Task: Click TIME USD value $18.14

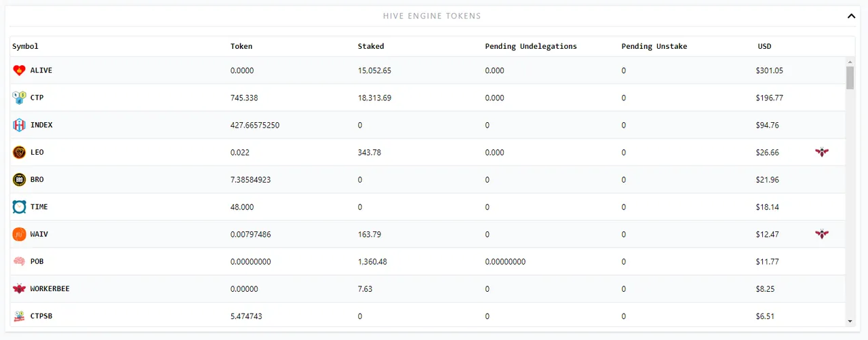Action: pyautogui.click(x=768, y=207)
